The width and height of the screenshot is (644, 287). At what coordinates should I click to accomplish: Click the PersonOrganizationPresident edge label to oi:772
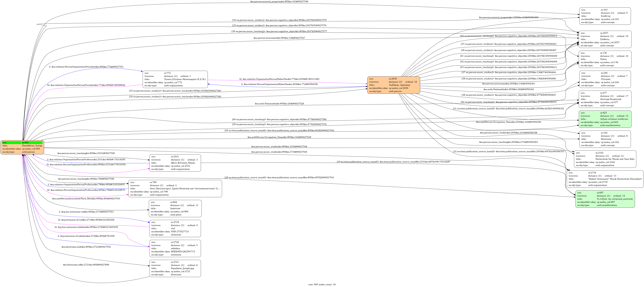point(86,67)
